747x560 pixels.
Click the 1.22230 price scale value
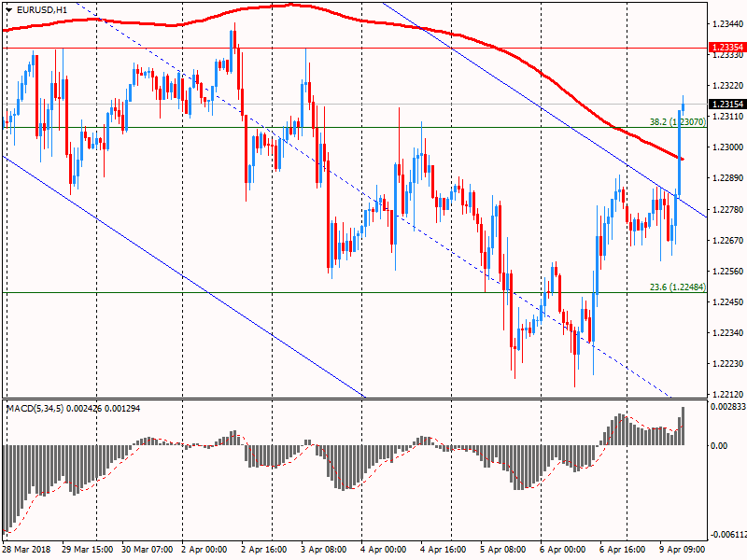[x=728, y=363]
